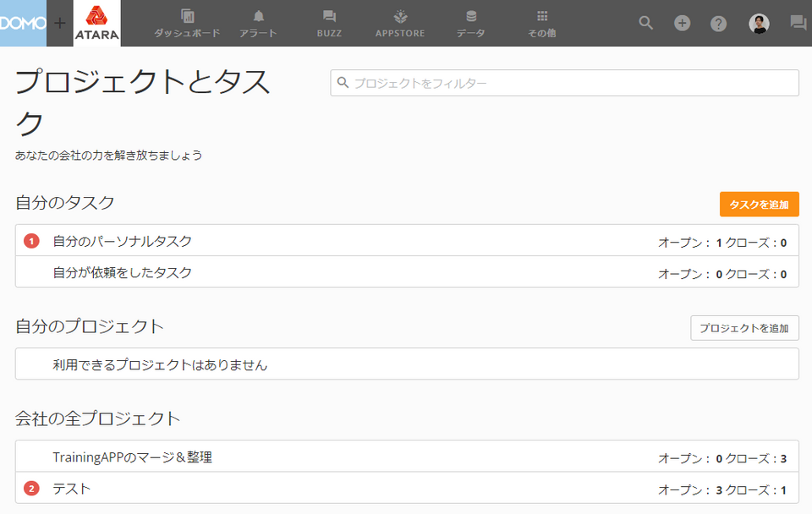This screenshot has width=812, height=514.
Task: Click open/close counts for 自分が依頼をしたタスク row
Action: coord(722,274)
